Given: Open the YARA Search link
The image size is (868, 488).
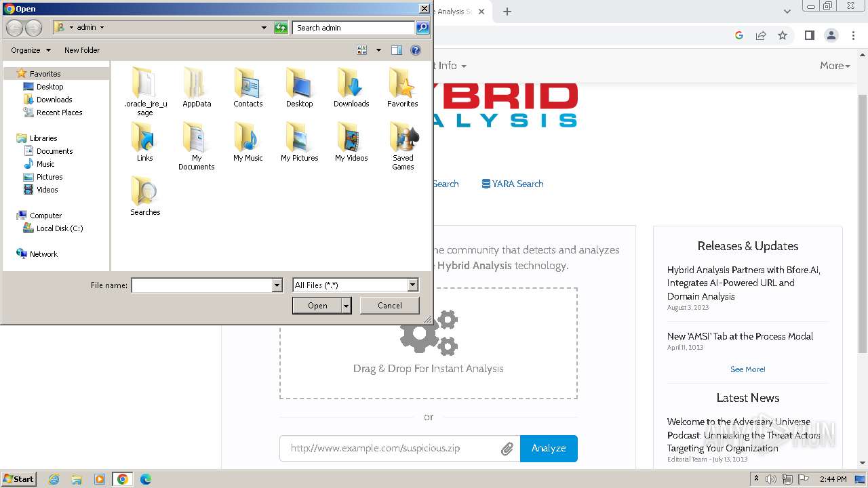Looking at the screenshot, I should coord(512,184).
